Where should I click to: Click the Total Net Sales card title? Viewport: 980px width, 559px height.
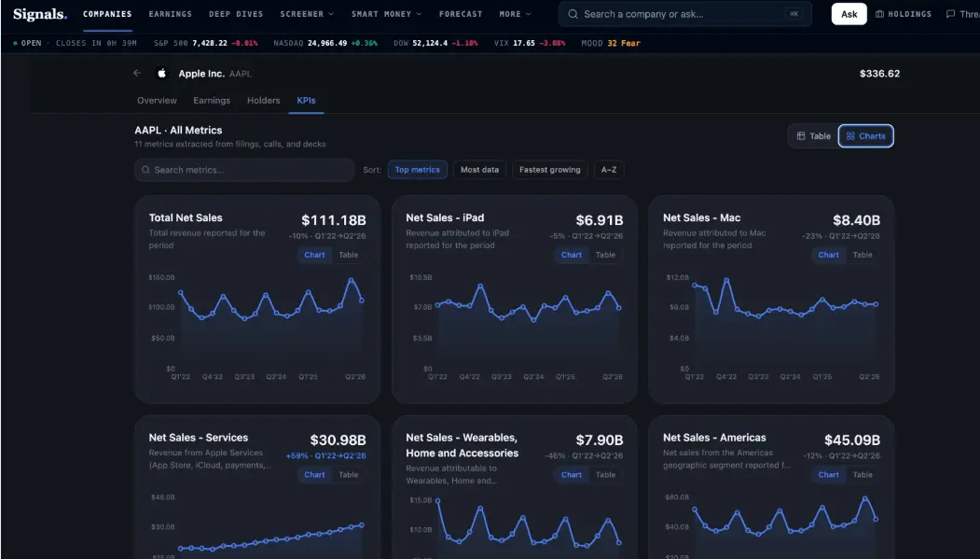186,217
